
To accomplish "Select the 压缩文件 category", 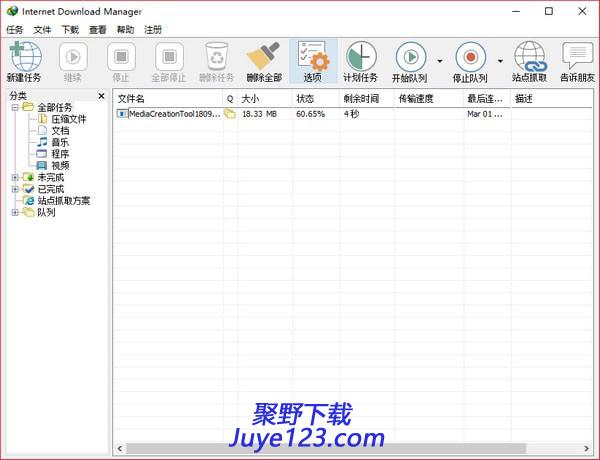I will point(69,119).
